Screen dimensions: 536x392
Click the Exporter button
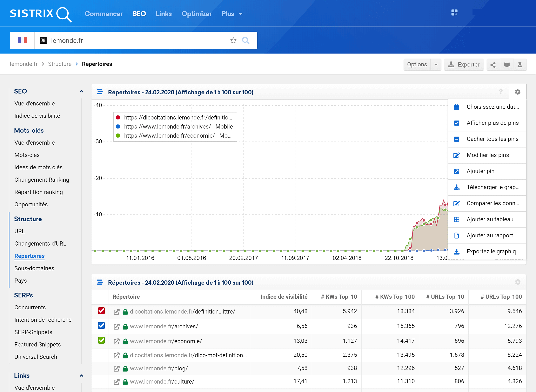click(464, 64)
